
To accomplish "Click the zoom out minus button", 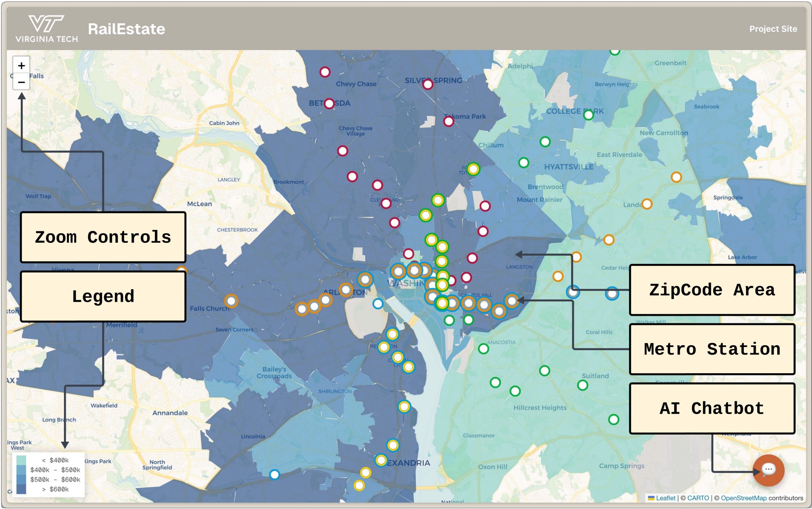I will click(22, 82).
